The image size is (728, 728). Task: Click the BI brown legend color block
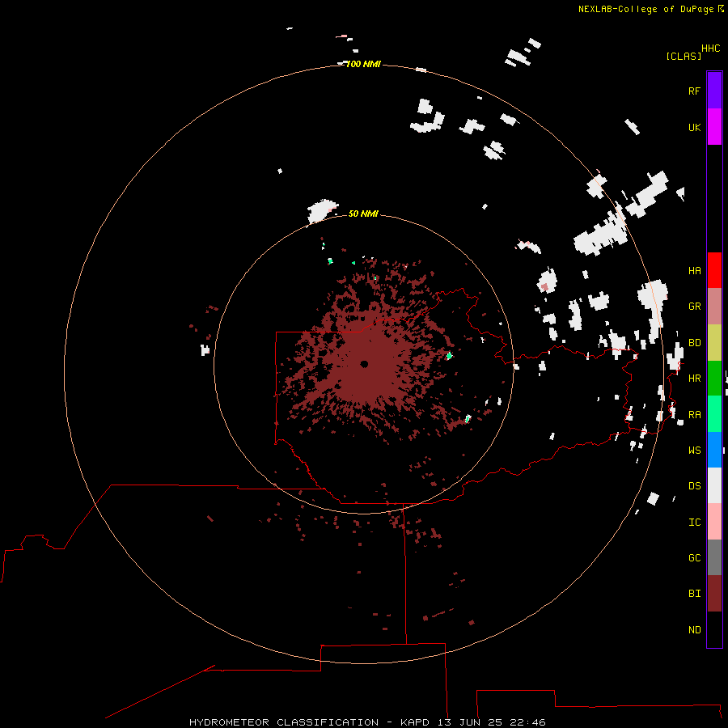pos(714,594)
